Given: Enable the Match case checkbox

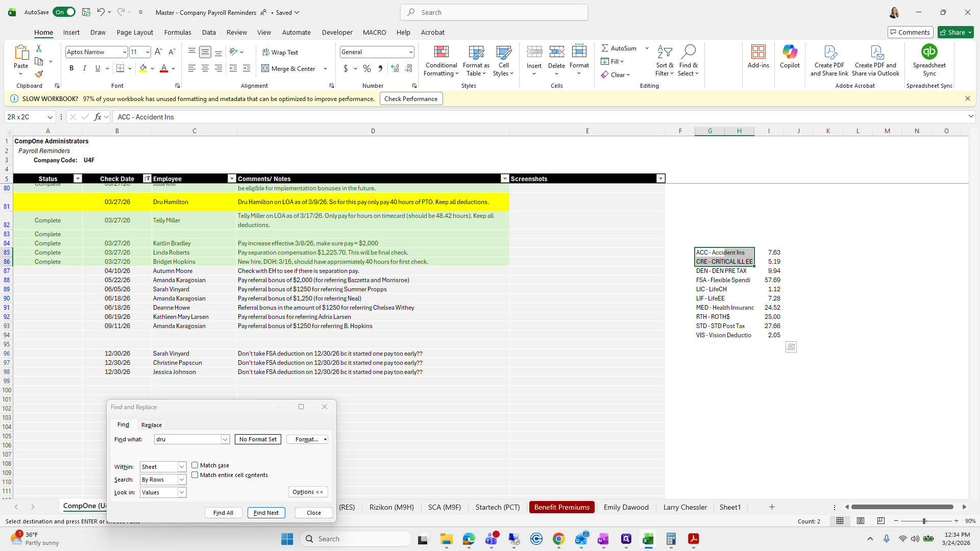Looking at the screenshot, I should tap(195, 465).
